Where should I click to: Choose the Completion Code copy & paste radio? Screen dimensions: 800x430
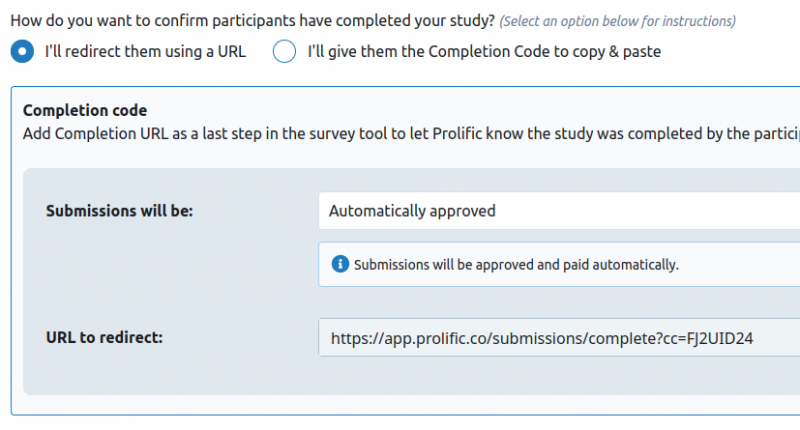point(284,51)
